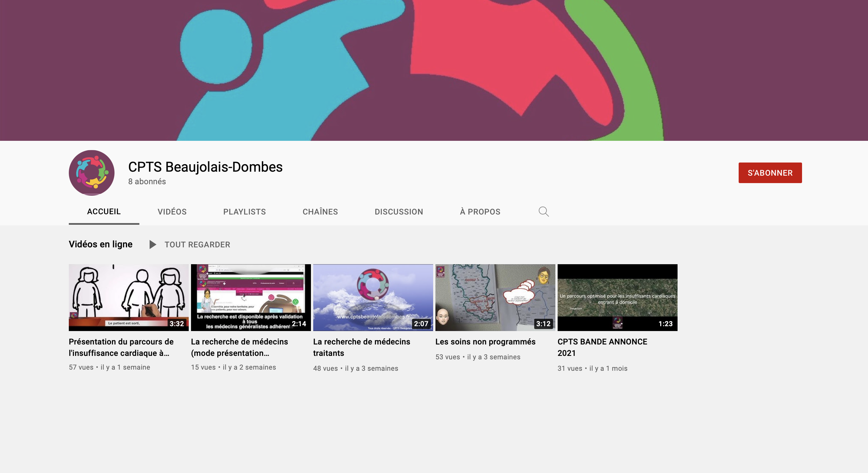The height and width of the screenshot is (473, 868).
Task: Open the insuffisance cardiaque video thumbnail
Action: pyautogui.click(x=129, y=297)
